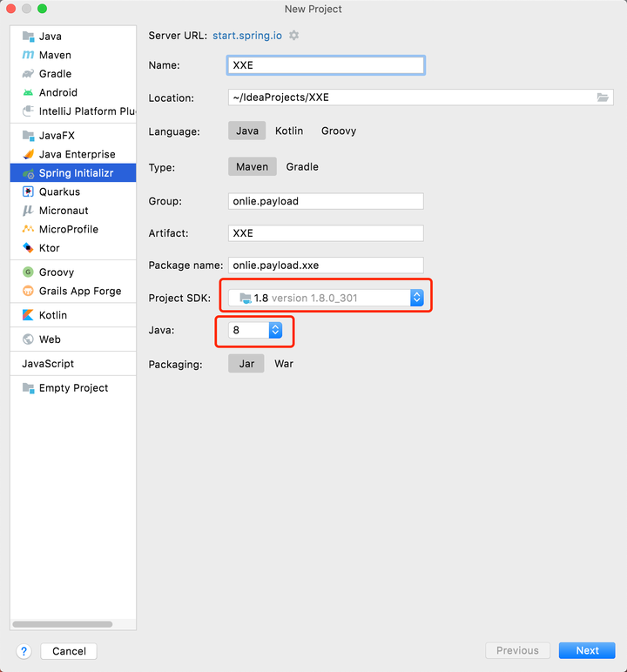This screenshot has width=627, height=672.
Task: Click the Maven icon in the sidebar
Action: click(29, 56)
